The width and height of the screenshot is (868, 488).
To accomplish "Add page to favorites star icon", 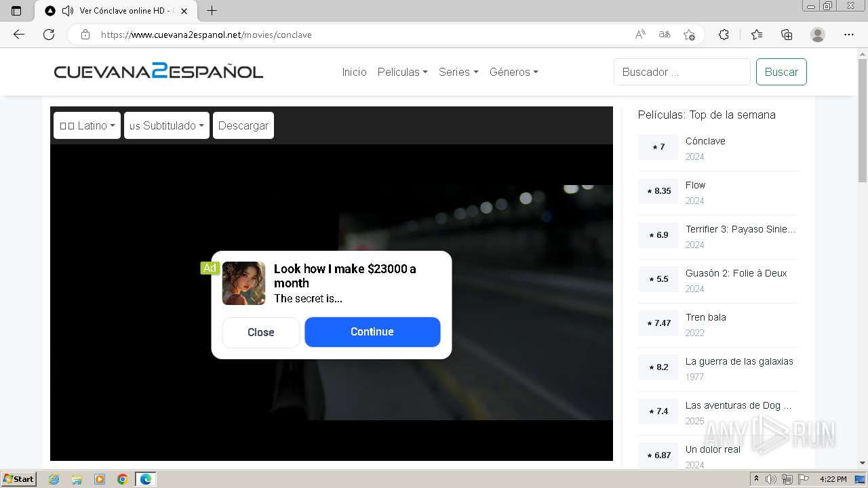I will [689, 35].
